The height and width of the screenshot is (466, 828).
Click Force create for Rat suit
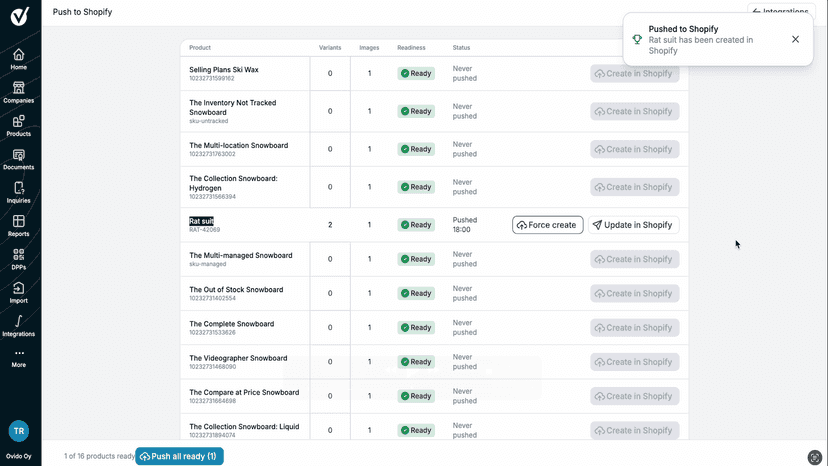click(x=548, y=225)
